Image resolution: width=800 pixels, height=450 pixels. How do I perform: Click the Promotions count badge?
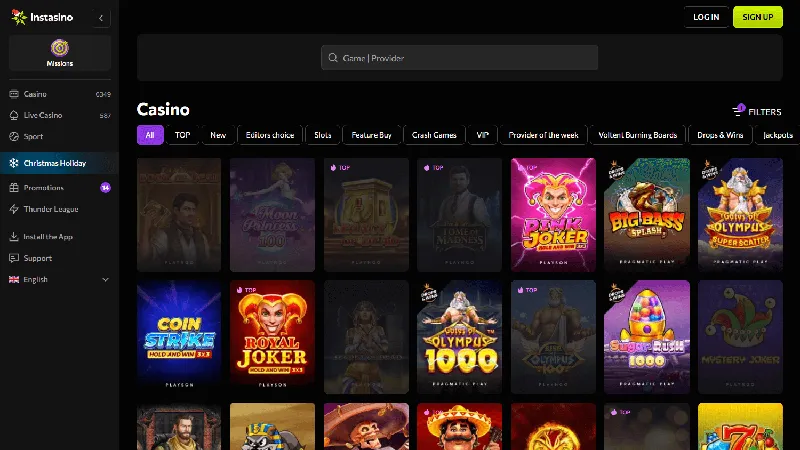click(105, 188)
